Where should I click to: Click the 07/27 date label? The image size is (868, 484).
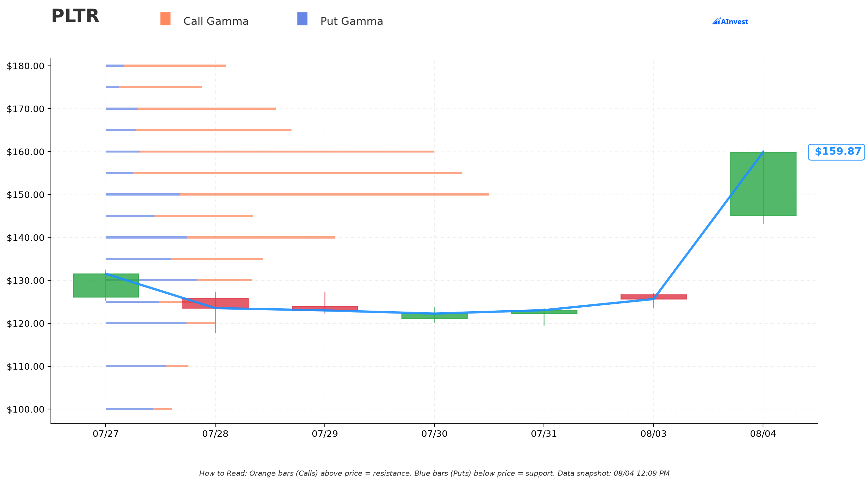[106, 434]
